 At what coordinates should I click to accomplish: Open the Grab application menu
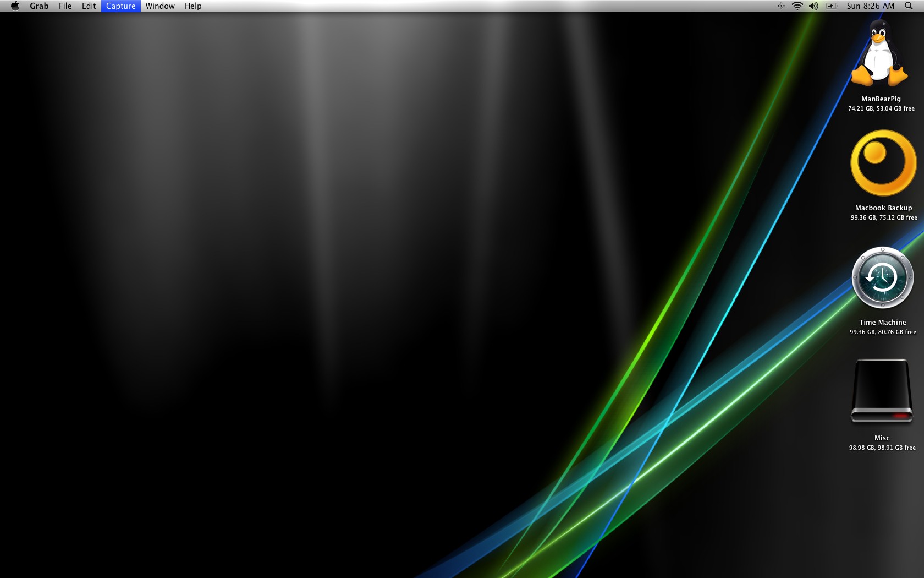(x=39, y=6)
